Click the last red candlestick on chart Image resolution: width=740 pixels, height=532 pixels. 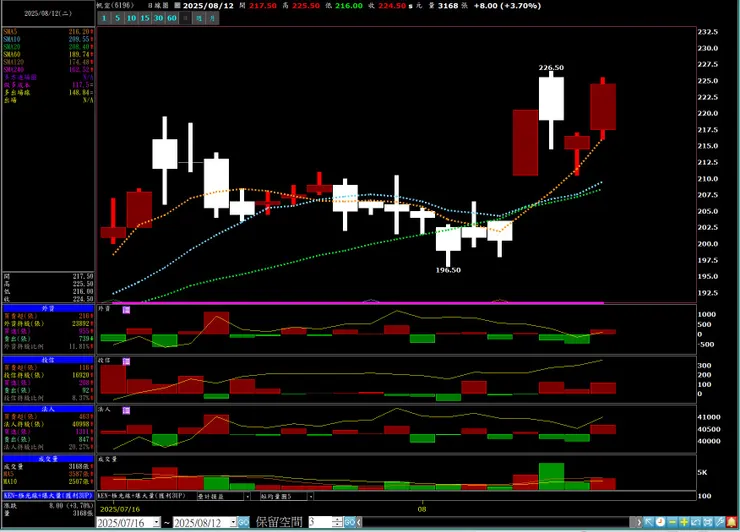click(x=603, y=107)
